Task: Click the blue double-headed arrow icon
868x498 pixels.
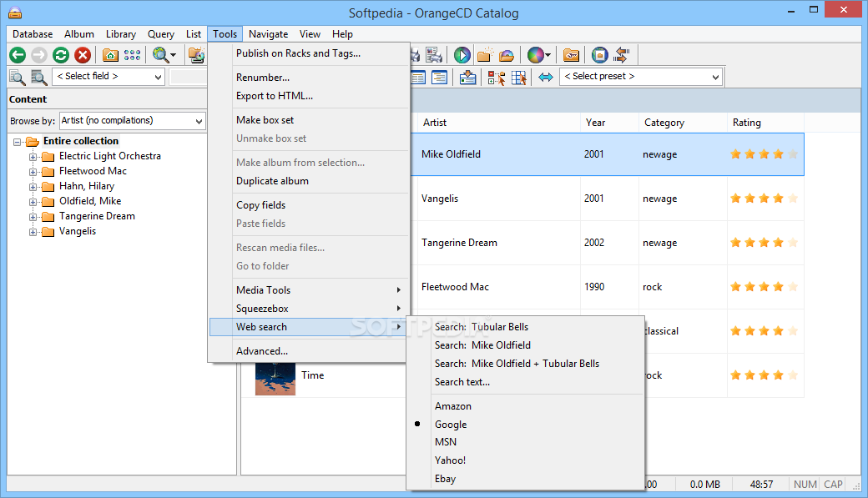Action: (546, 77)
